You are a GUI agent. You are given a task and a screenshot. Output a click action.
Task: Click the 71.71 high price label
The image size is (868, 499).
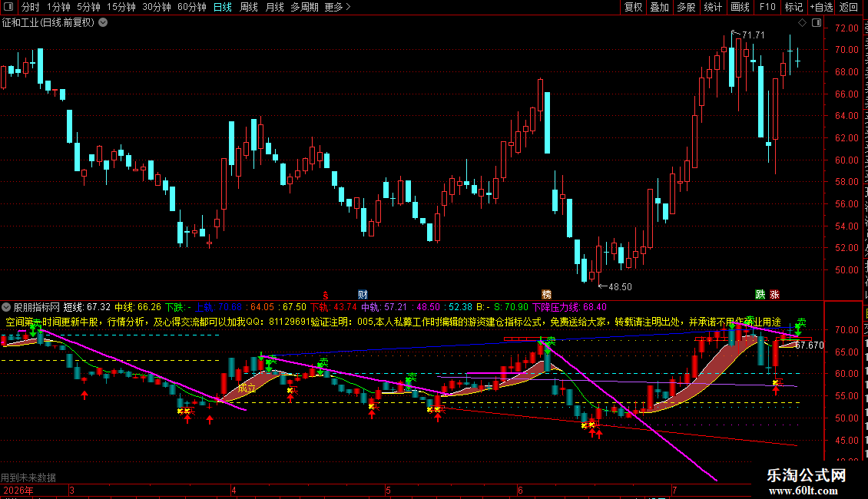[754, 35]
